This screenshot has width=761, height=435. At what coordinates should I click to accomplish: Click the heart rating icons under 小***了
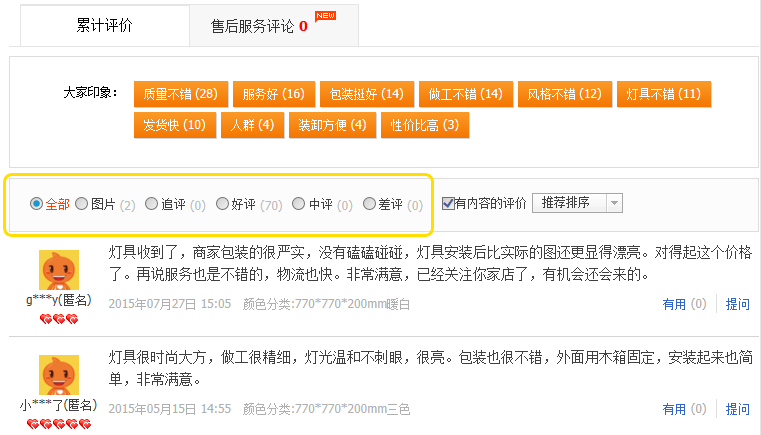tap(59, 424)
